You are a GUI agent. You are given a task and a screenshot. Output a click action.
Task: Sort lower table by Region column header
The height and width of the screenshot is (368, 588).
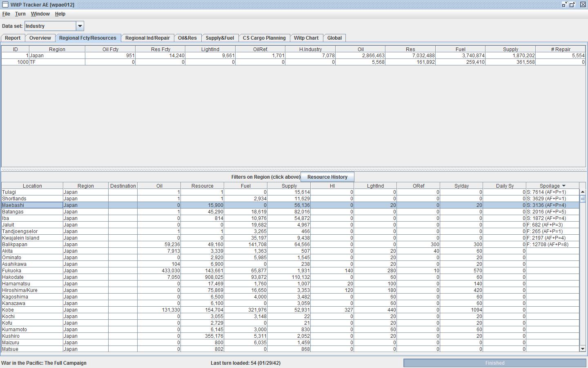(x=86, y=186)
